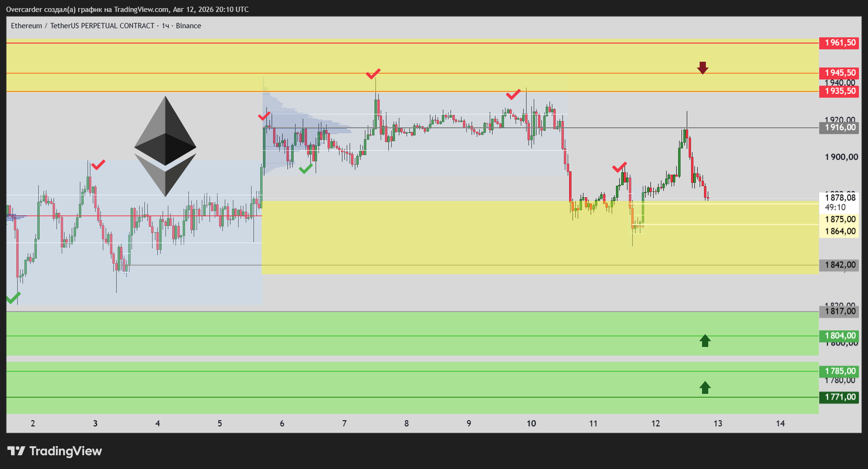Click the 1875,00 price label
This screenshot has width=868, height=469.
point(840,220)
